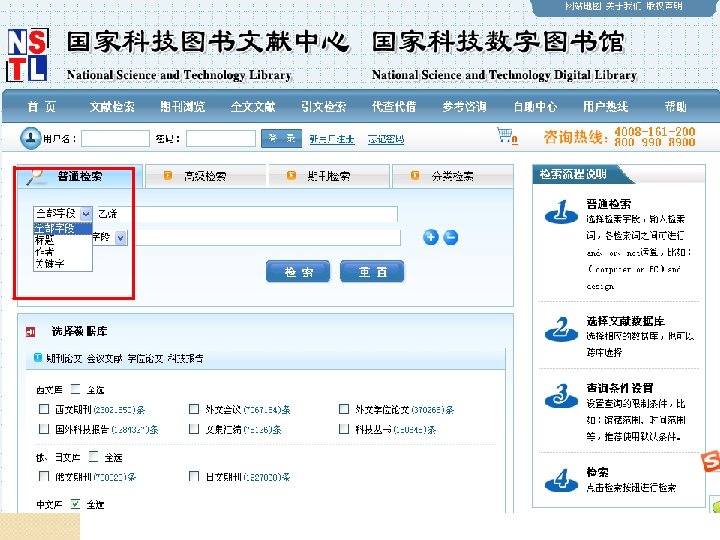Switch to 分类检索 tab
The height and width of the screenshot is (540, 720).
[452, 176]
